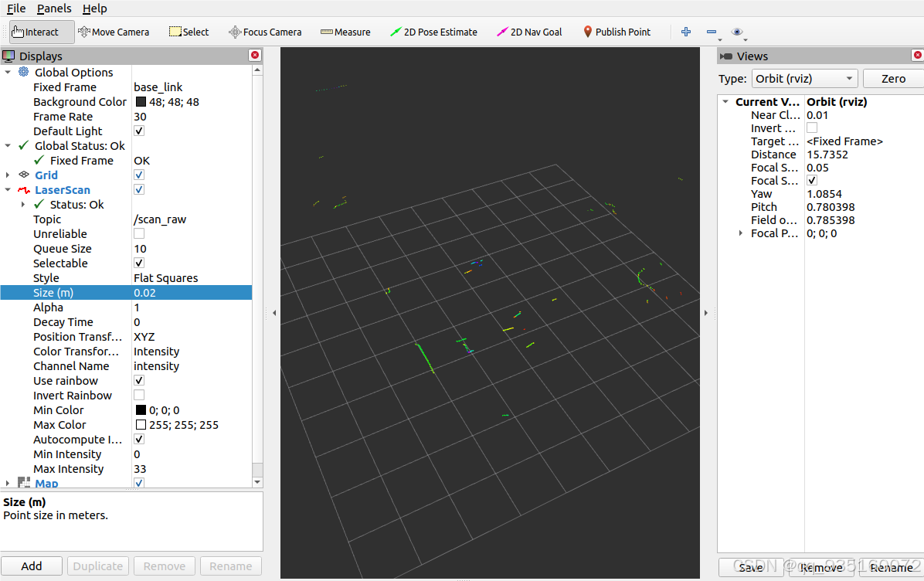Click the Fixed Frame OK checkmark icon
Viewport: 924px width, 581px height.
click(x=39, y=160)
